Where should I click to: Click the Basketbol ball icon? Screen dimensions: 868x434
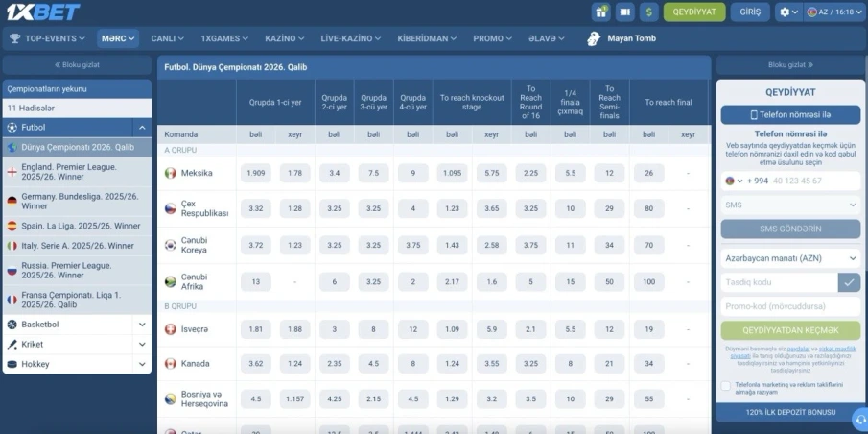[12, 325]
